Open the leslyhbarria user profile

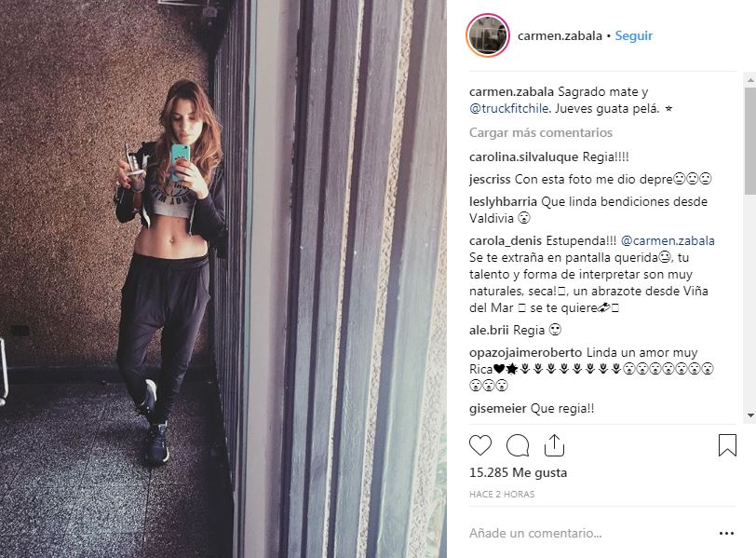click(x=503, y=201)
